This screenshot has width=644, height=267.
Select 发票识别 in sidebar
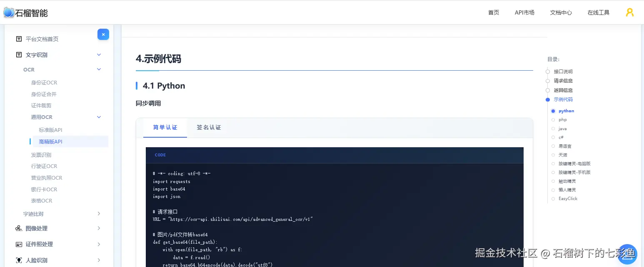pyautogui.click(x=41, y=155)
